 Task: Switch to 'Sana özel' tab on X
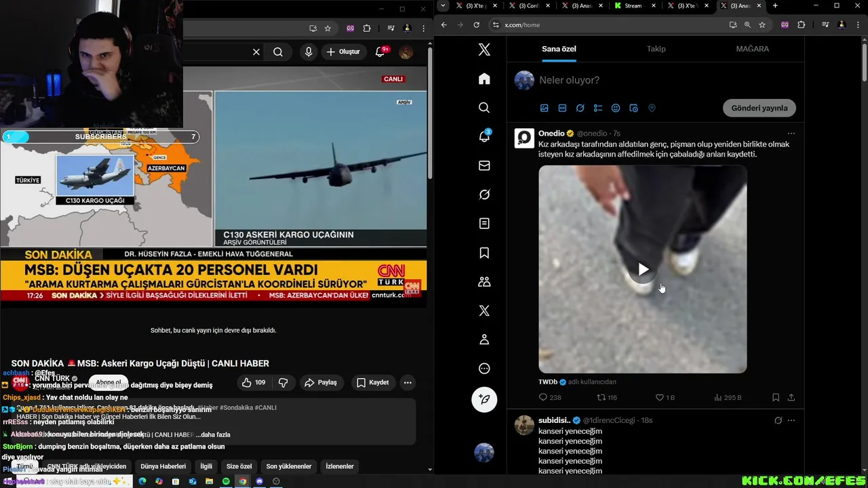tap(559, 49)
